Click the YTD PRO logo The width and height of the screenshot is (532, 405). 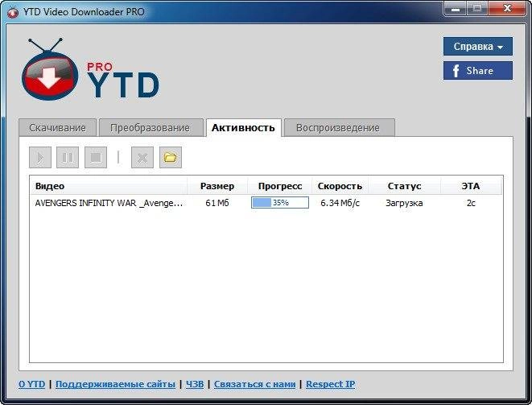coord(90,70)
